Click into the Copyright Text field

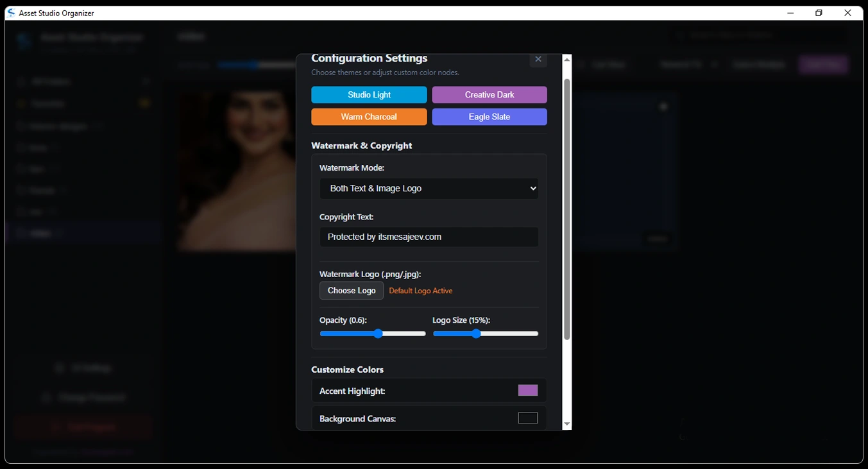429,237
